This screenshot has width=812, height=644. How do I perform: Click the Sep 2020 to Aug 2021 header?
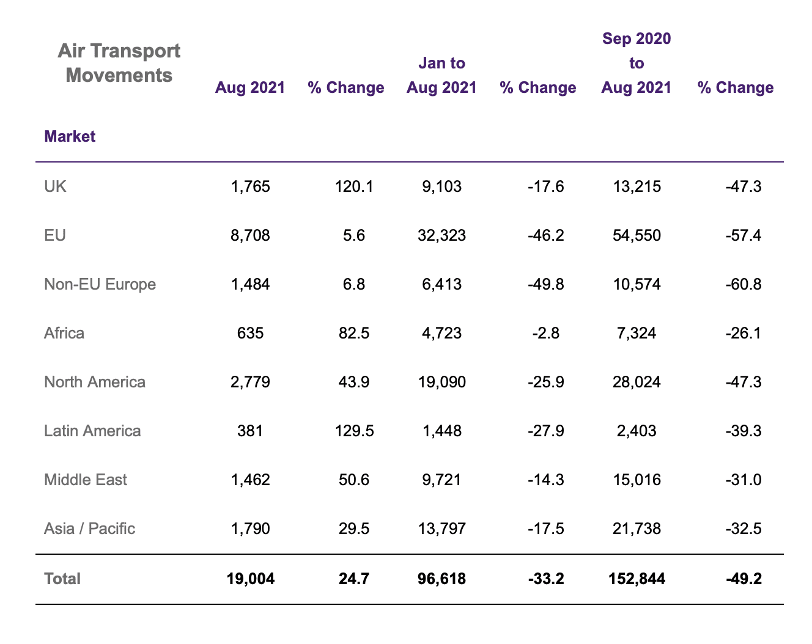pos(637,63)
